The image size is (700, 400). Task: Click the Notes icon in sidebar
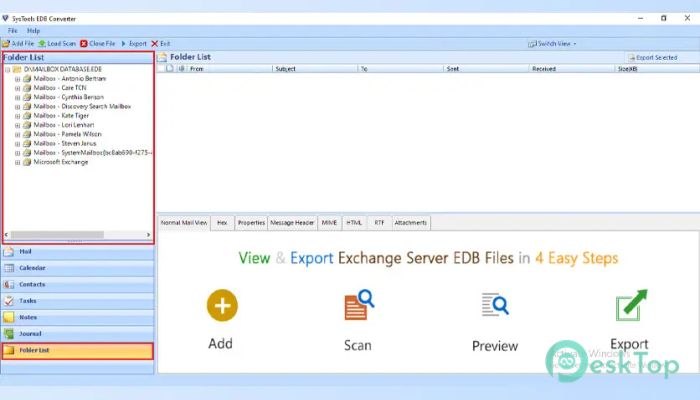tap(9, 317)
